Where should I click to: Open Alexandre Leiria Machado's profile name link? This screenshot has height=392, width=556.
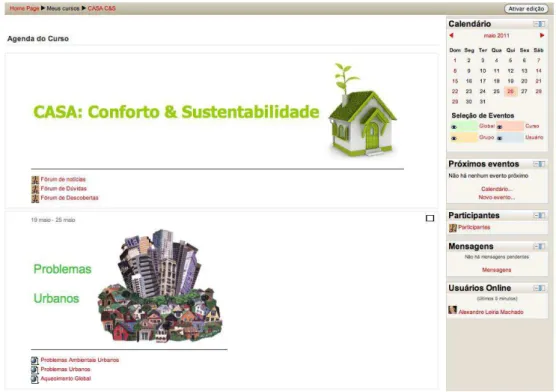pos(491,312)
